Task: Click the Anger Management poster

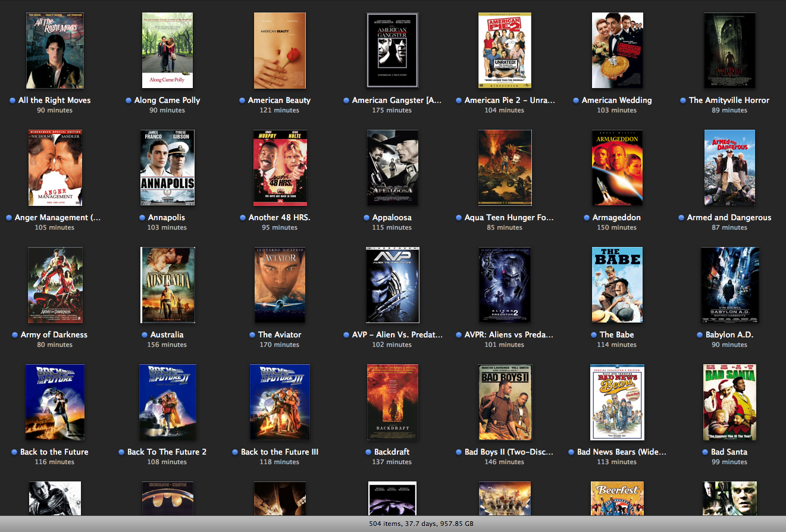Action: (55, 168)
